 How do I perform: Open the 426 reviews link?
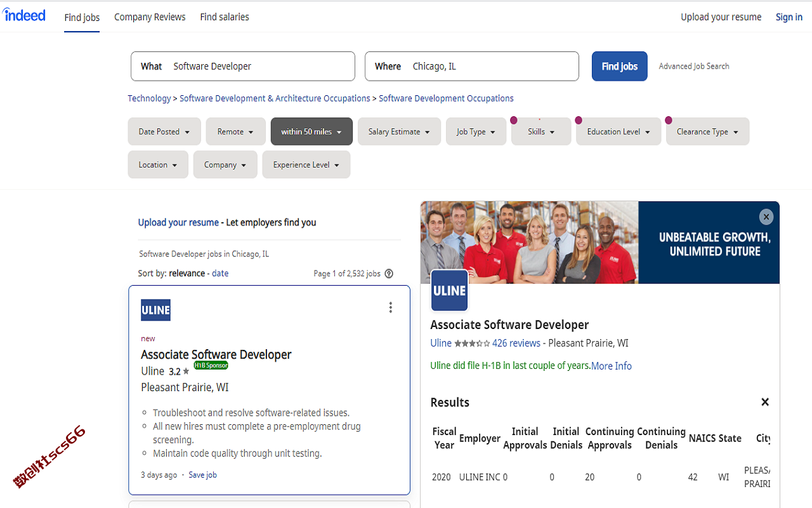point(516,344)
